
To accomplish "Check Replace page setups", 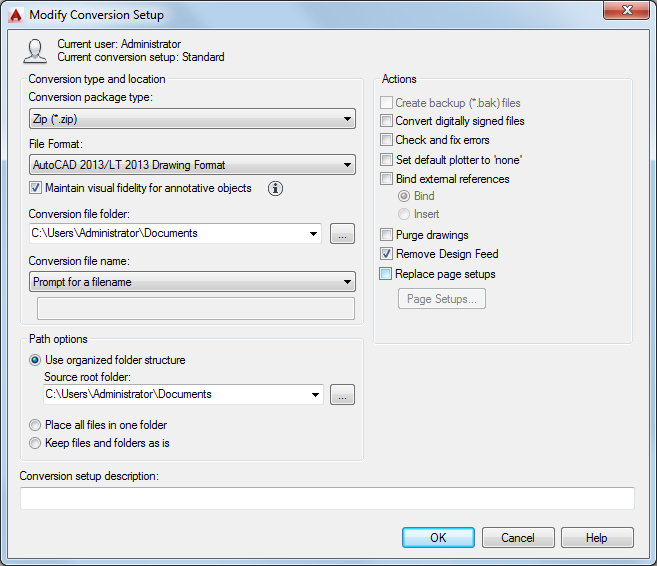I will click(385, 274).
